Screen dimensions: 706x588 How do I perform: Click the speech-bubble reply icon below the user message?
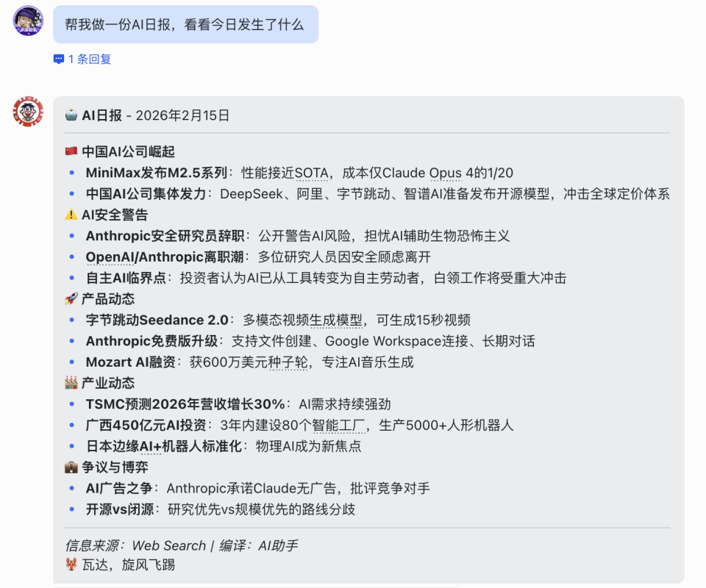[x=58, y=59]
